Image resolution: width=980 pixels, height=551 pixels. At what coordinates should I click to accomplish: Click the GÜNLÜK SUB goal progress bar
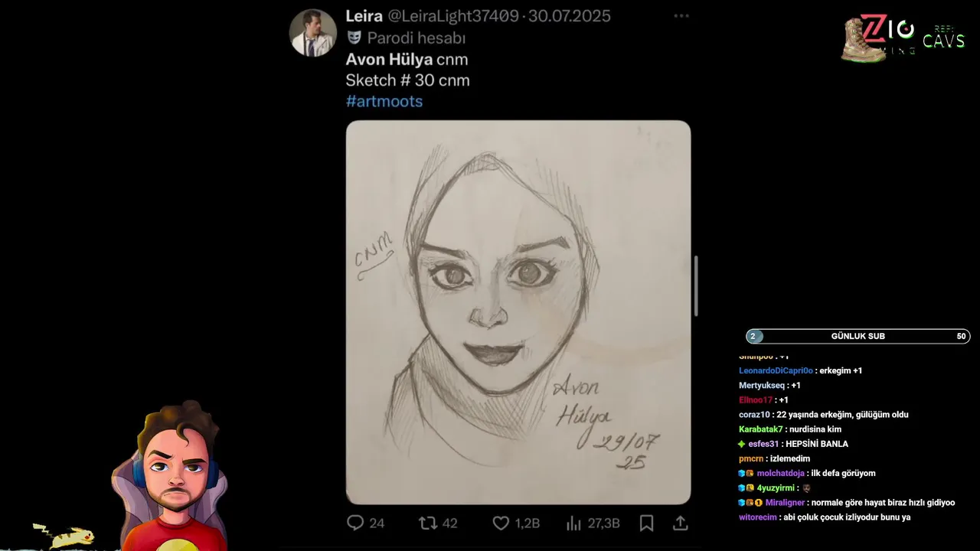[858, 336]
